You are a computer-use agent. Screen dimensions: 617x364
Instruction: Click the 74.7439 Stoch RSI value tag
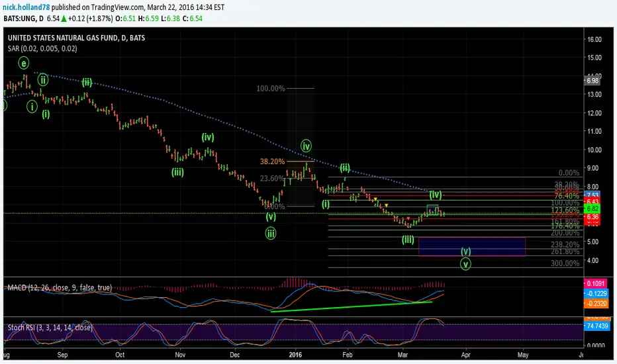click(x=597, y=326)
